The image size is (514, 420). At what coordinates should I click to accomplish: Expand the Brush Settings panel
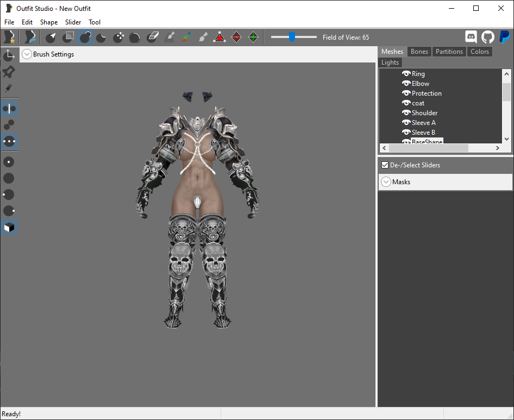(x=27, y=54)
